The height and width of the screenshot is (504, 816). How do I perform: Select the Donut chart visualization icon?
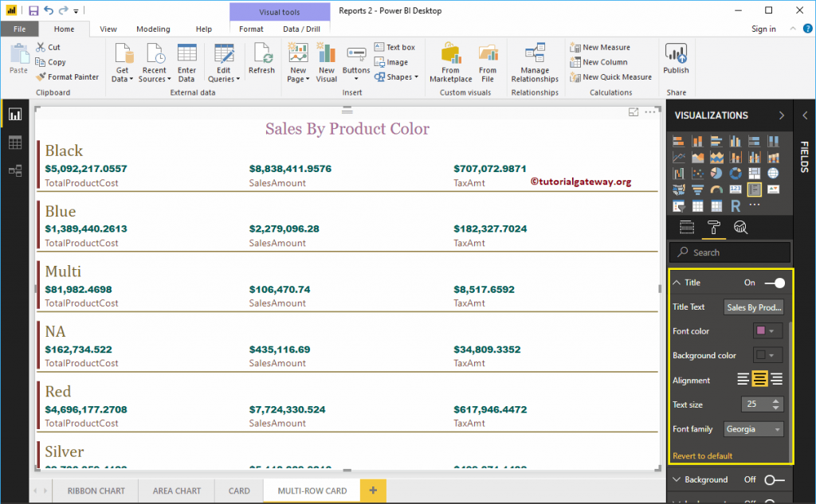[736, 174]
